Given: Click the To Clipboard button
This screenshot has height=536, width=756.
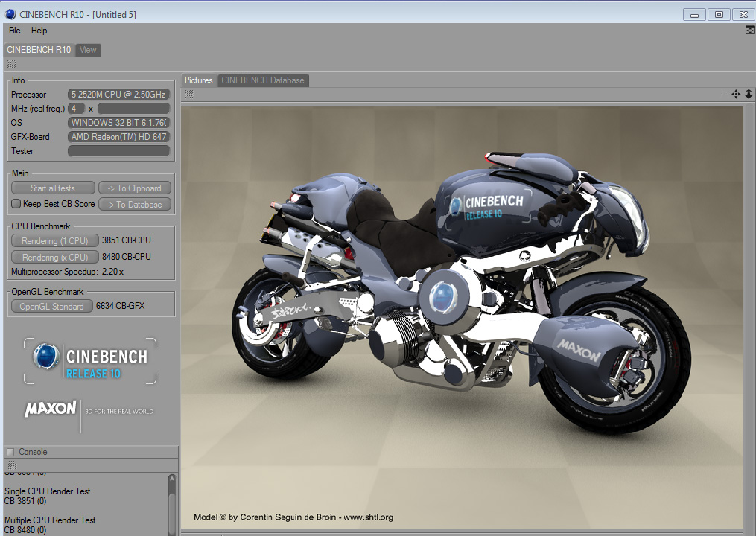Looking at the screenshot, I should point(134,188).
